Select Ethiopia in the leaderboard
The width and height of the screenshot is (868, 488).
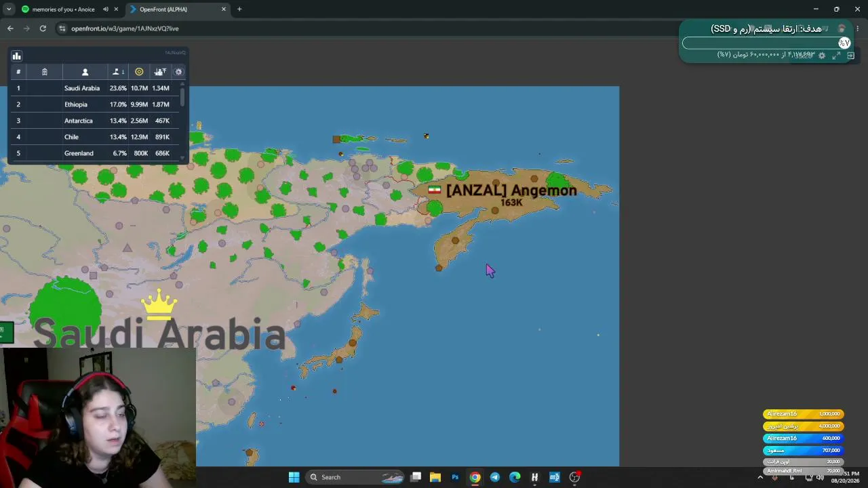coord(94,104)
